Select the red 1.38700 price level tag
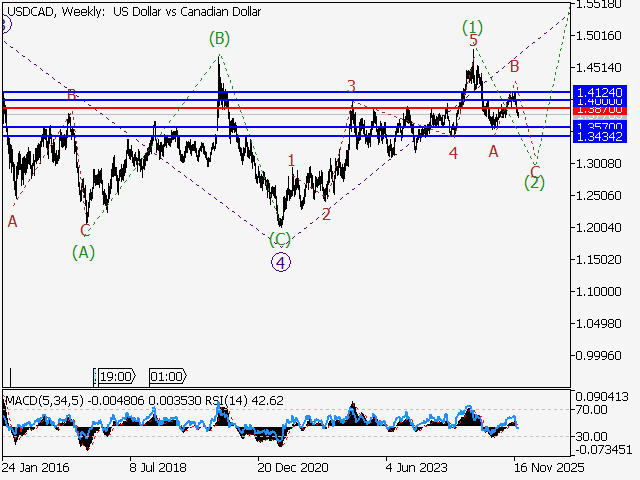The image size is (640, 480). (x=600, y=108)
